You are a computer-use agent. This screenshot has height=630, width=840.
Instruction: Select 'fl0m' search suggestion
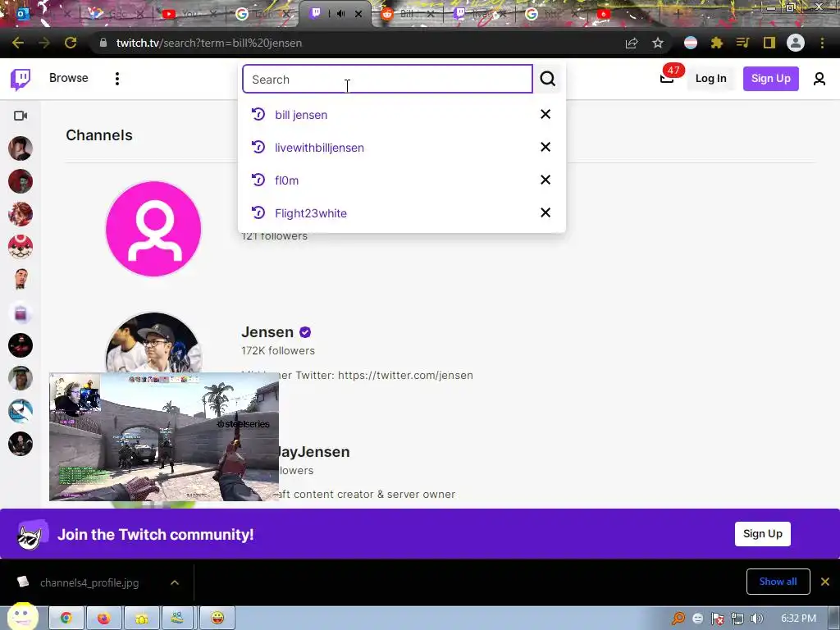tap(286, 180)
